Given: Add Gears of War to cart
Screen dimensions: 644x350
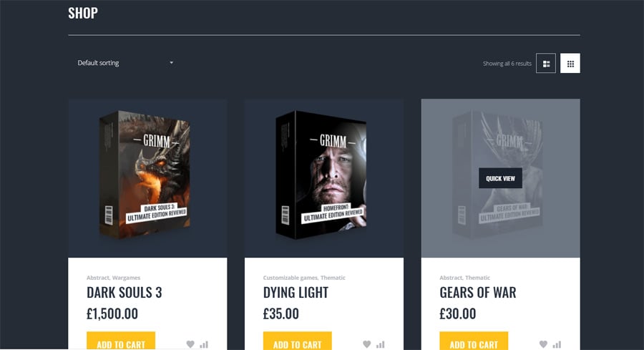Looking at the screenshot, I should pos(474,341).
